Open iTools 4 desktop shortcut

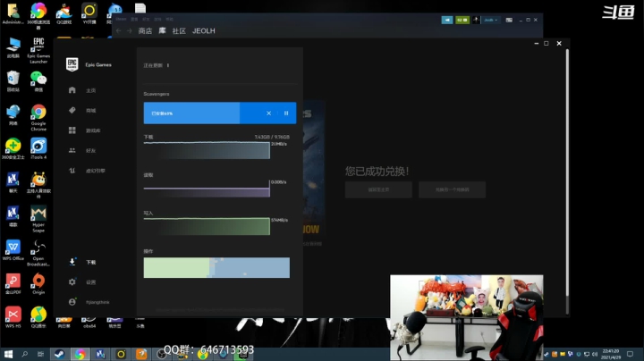(x=38, y=148)
